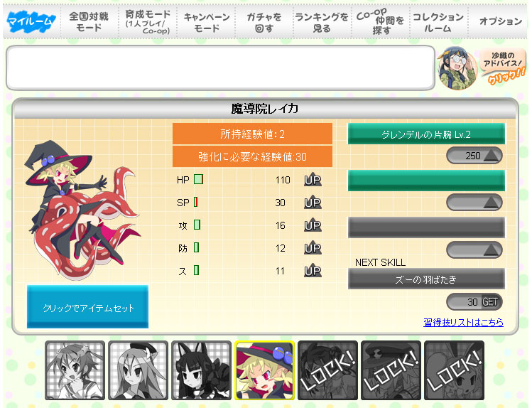Click the 30 GET button for next skill
The width and height of the screenshot is (532, 408).
[474, 302]
